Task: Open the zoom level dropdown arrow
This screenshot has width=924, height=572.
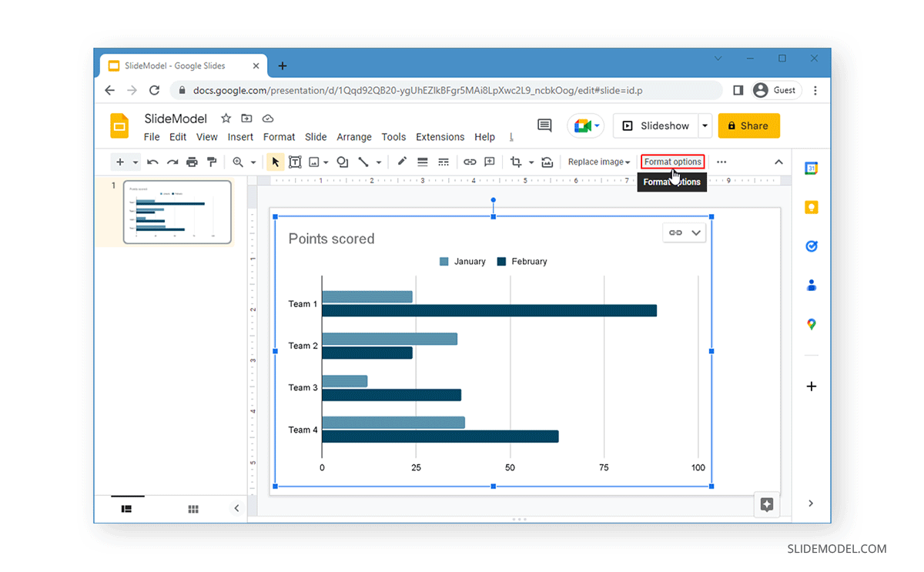Action: [x=253, y=162]
